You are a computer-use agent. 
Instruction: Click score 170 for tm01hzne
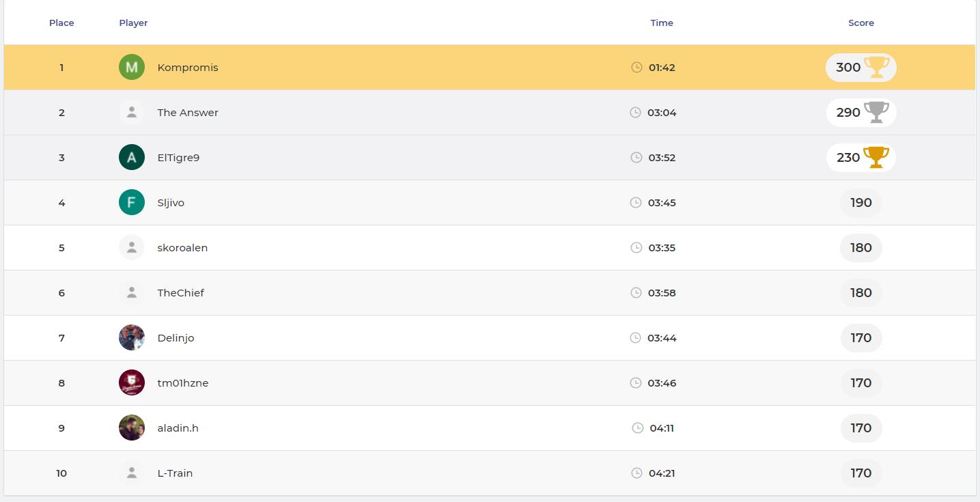click(861, 382)
